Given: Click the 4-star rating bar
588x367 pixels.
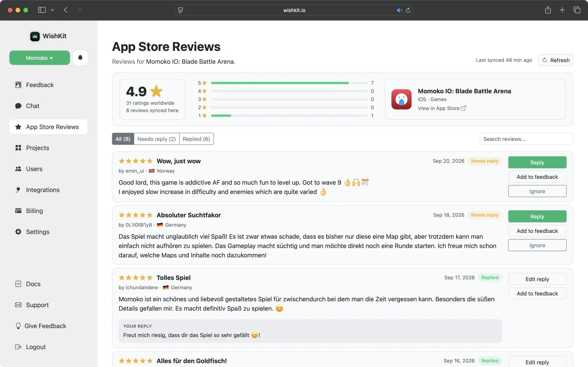Looking at the screenshot, I should pyautogui.click(x=289, y=91).
